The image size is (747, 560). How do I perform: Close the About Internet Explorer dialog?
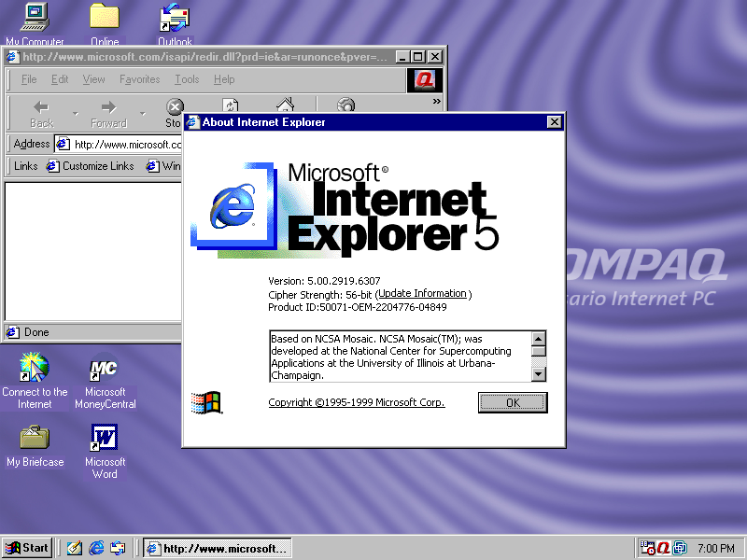pyautogui.click(x=554, y=122)
